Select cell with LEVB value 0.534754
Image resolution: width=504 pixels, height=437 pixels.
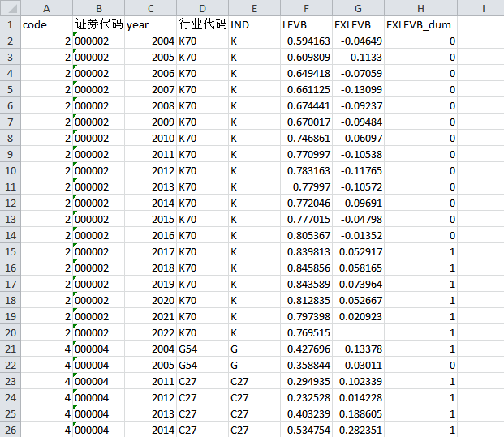[306, 430]
